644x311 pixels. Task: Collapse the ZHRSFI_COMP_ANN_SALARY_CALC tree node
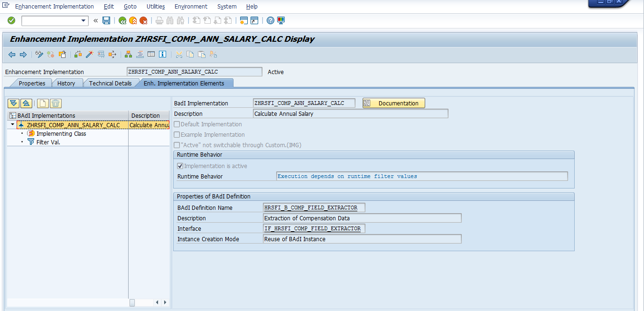(11, 124)
